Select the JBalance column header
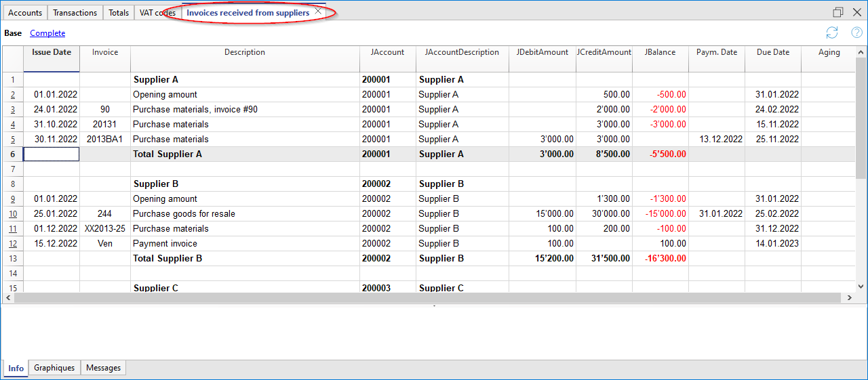Viewport: 868px width, 380px height. point(660,52)
